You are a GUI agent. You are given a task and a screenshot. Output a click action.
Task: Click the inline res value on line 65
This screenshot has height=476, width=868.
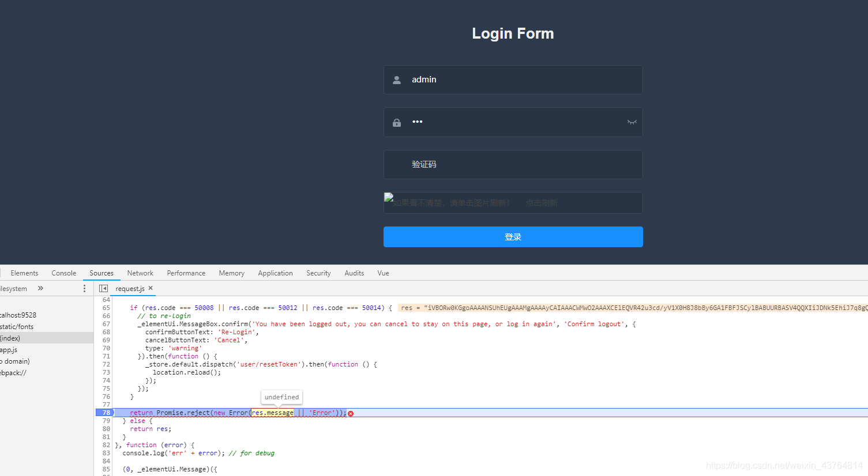tap(633, 308)
